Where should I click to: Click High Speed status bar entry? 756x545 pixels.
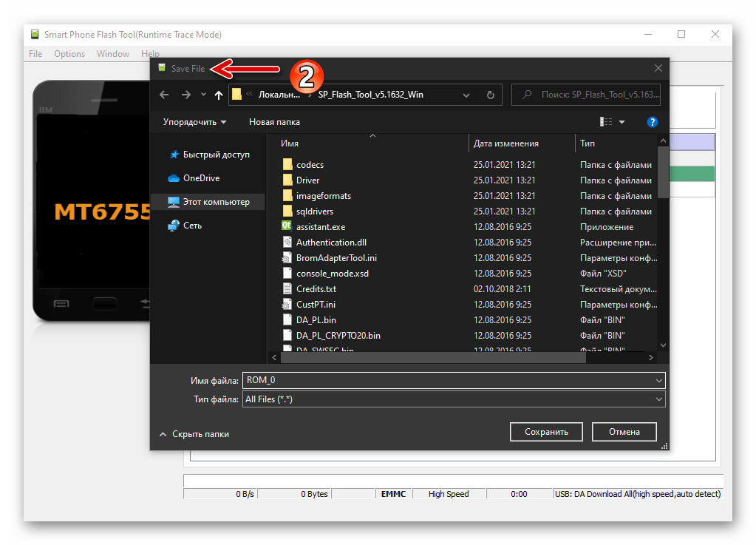(x=449, y=494)
